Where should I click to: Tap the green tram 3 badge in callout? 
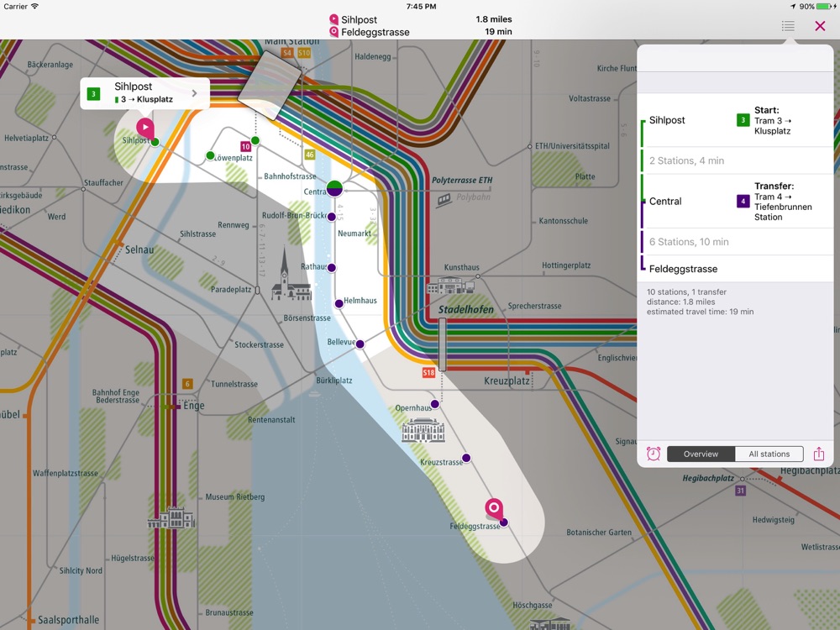(x=94, y=94)
